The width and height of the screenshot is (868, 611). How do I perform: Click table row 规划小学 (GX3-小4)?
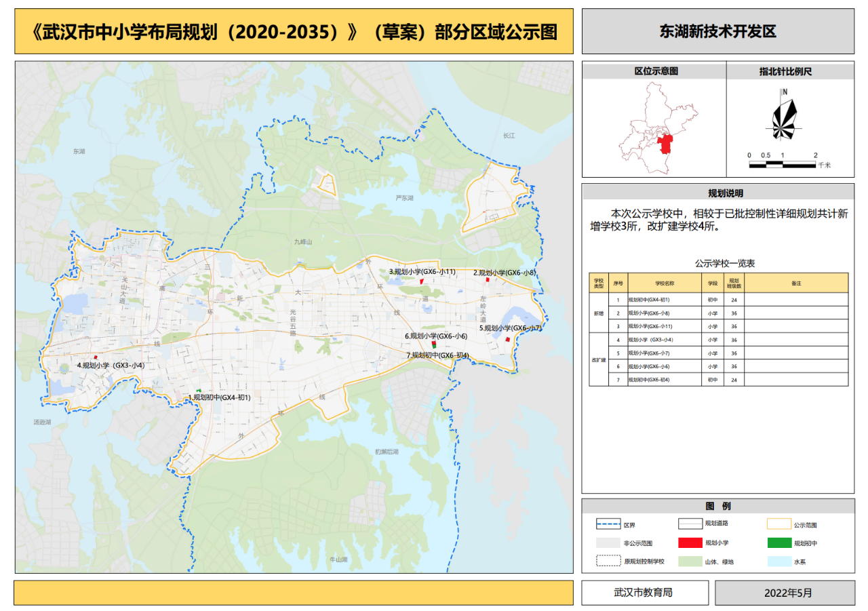tap(728, 340)
